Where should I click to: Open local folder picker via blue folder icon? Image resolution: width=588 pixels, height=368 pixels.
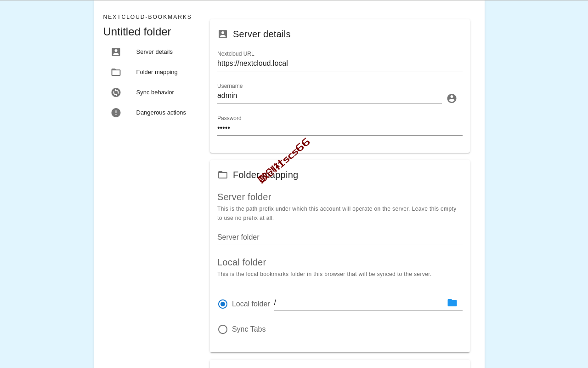(x=452, y=303)
